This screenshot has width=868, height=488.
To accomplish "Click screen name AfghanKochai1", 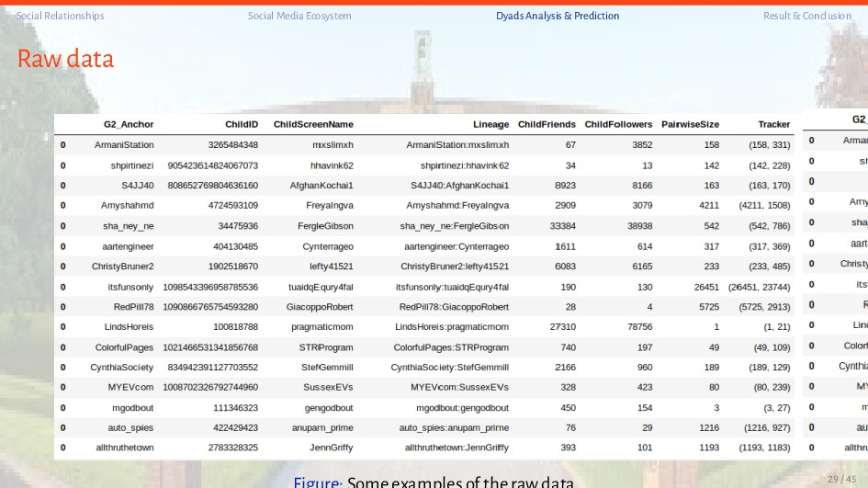I will tap(321, 185).
